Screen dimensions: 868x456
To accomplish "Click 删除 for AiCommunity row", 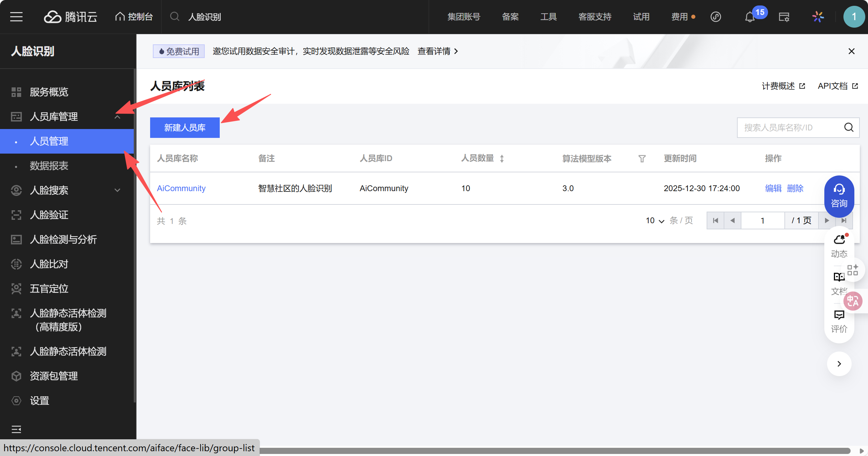I will (x=795, y=188).
